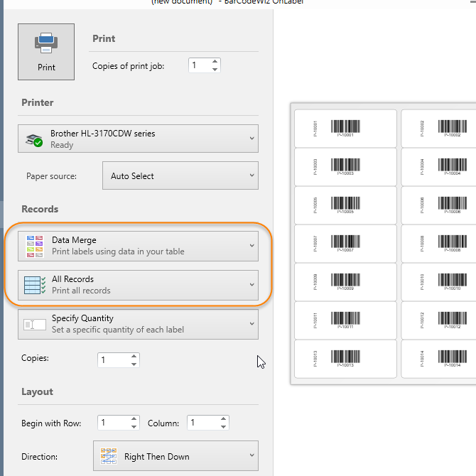Select the P-10014 label in preview
Viewport: 476px width, 476px height.
tap(439, 359)
